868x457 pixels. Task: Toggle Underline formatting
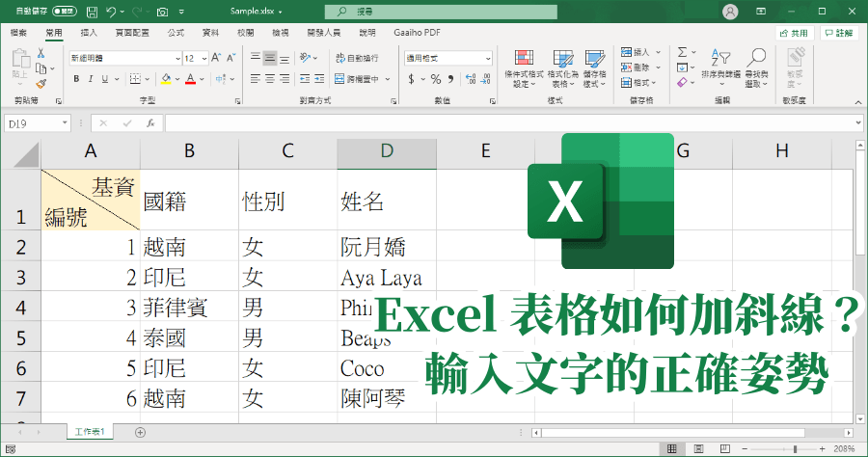tap(104, 79)
